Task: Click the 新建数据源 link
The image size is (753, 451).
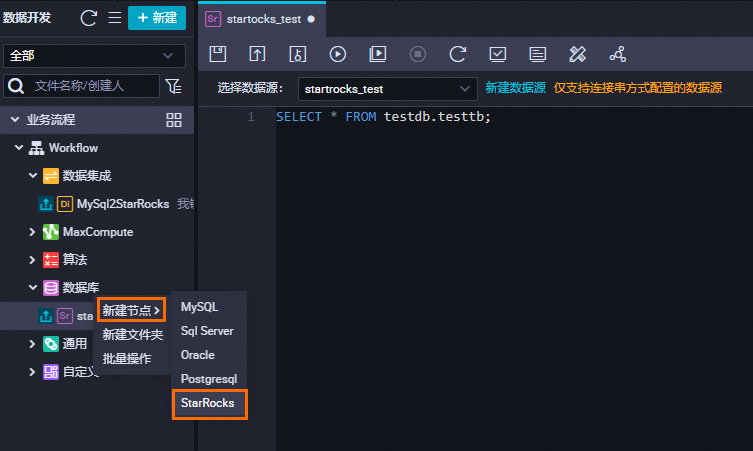Action: [515, 88]
